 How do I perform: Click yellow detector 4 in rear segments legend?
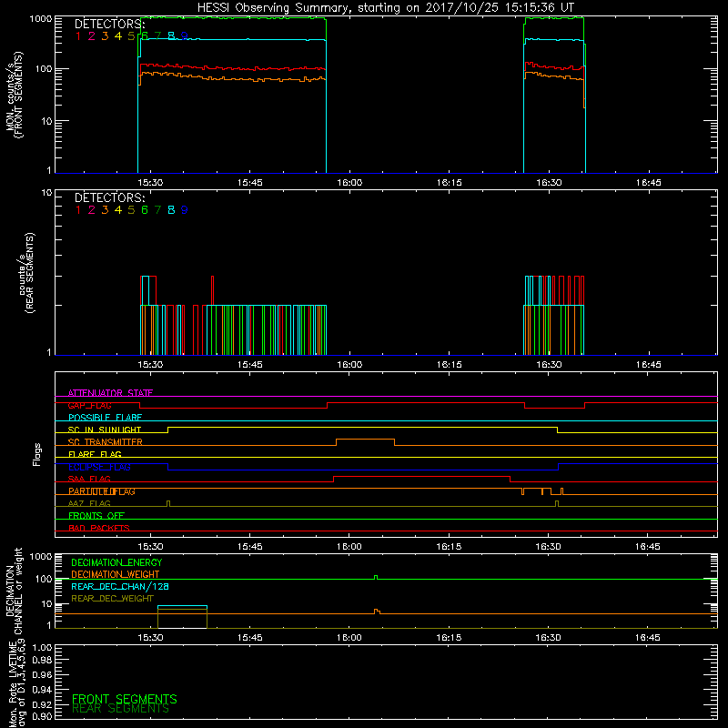coord(118,210)
